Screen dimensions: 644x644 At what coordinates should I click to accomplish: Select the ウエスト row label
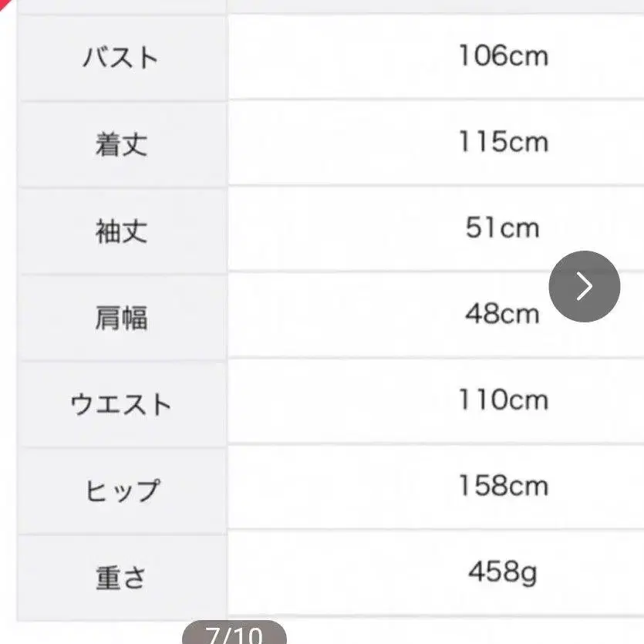coord(121,403)
